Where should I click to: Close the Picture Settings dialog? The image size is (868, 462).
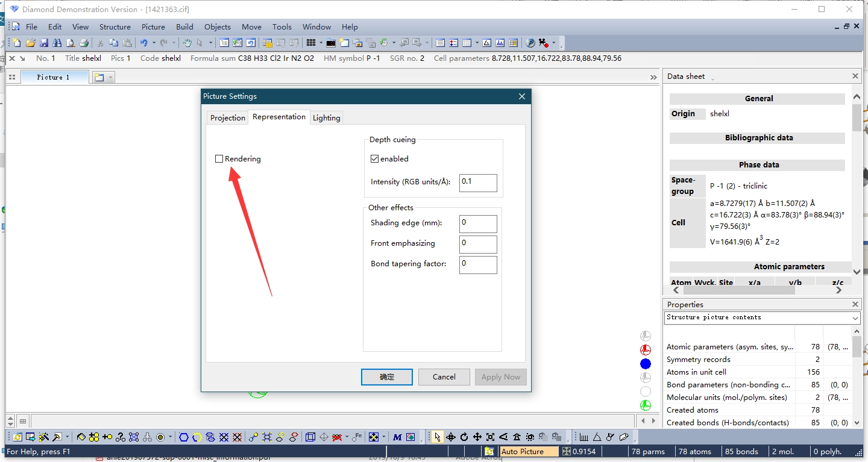[x=522, y=96]
